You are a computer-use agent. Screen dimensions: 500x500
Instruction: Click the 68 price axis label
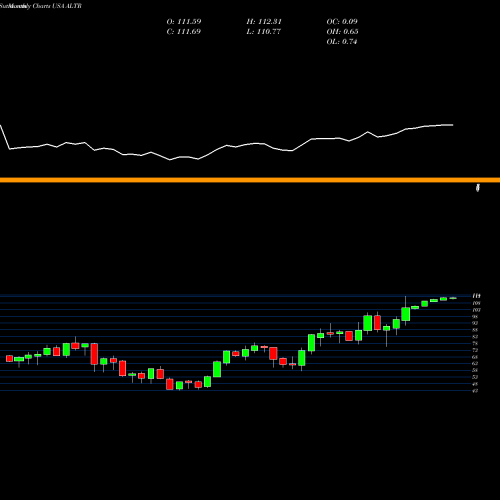pyautogui.click(x=475, y=357)
